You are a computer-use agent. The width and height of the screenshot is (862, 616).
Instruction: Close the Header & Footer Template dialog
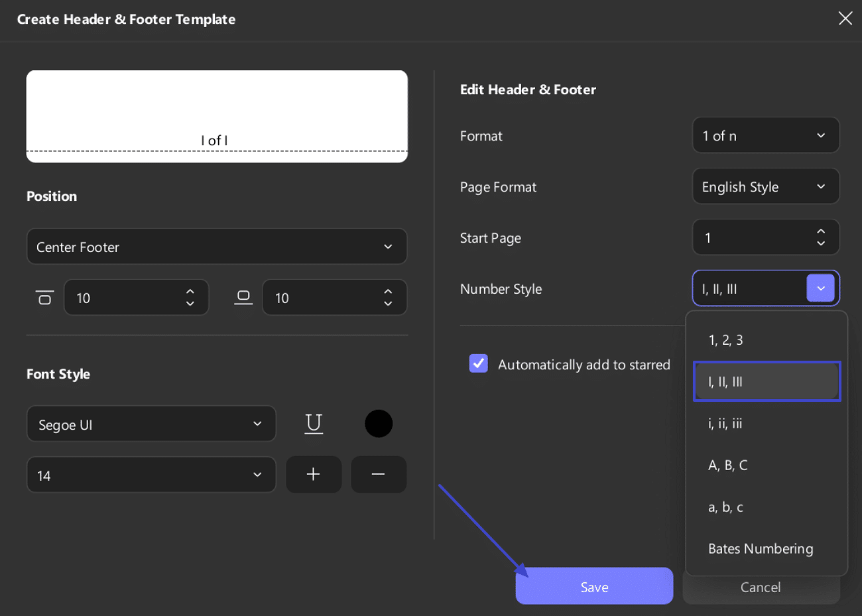[845, 19]
